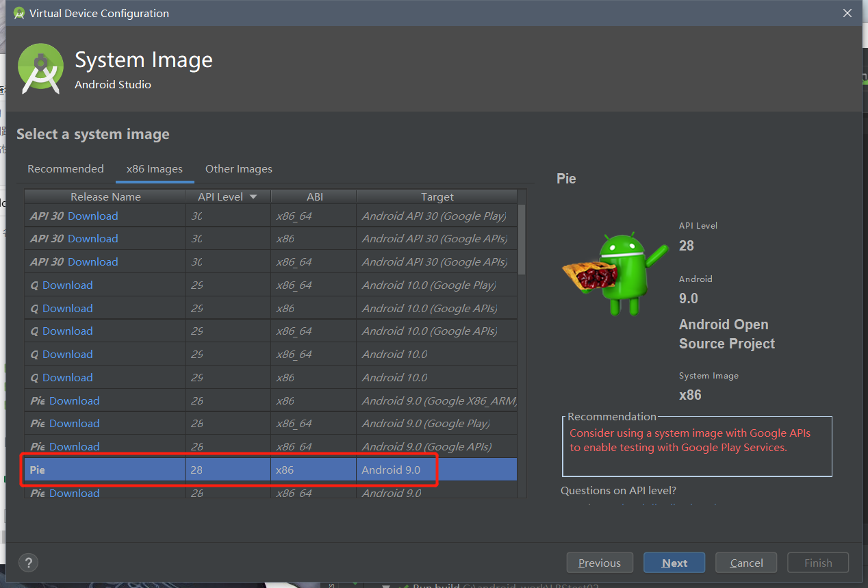Click the Pie heading in details panel
The image size is (868, 588).
point(567,179)
